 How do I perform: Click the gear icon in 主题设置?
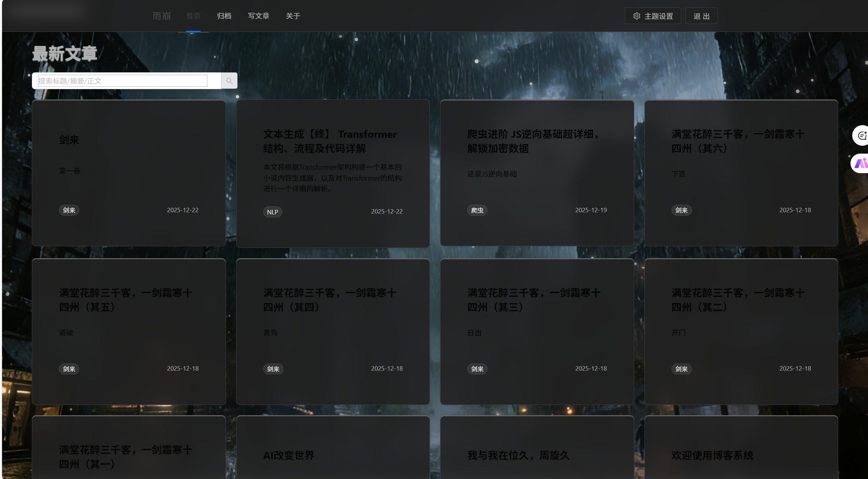pos(637,16)
